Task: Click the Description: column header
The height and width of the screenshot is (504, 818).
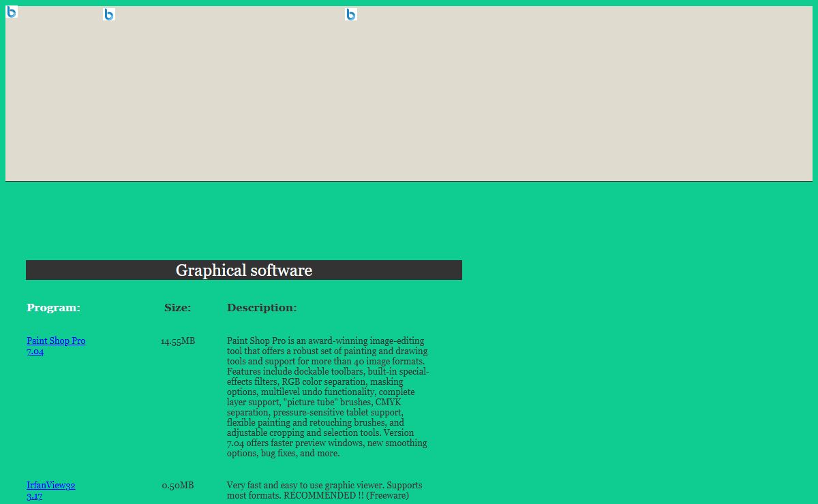Action: [262, 308]
